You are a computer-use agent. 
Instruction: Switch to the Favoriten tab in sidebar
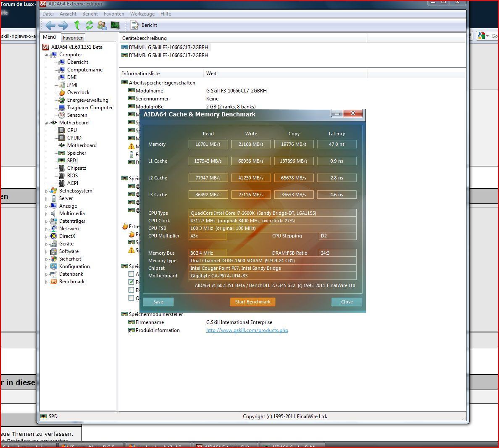[73, 37]
